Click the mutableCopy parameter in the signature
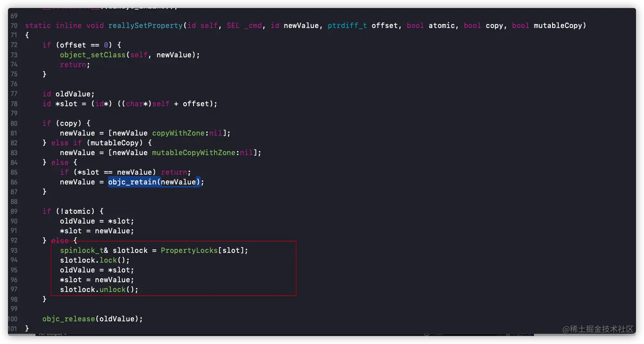Screen dimensions: 644x344 tap(557, 25)
